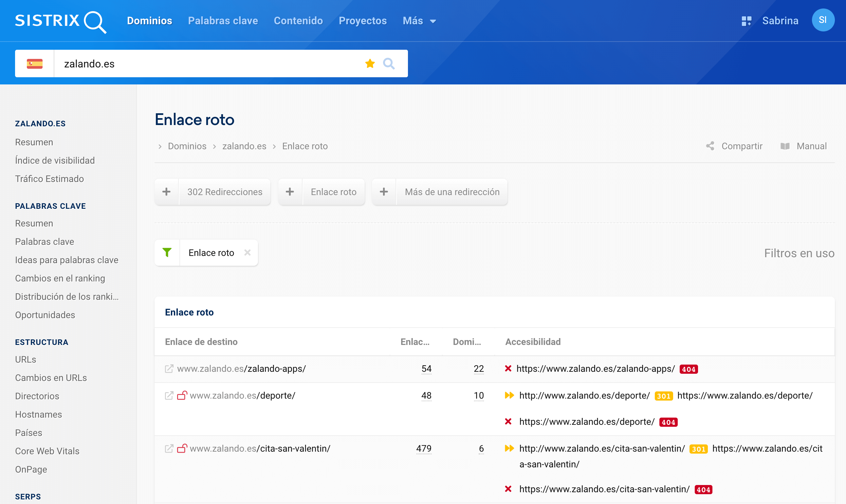Click the zalando.es domain search field
The image size is (846, 504).
[204, 63]
